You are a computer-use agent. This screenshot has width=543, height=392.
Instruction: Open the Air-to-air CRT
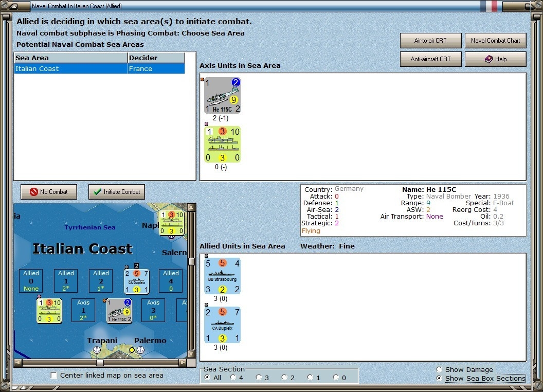(430, 40)
